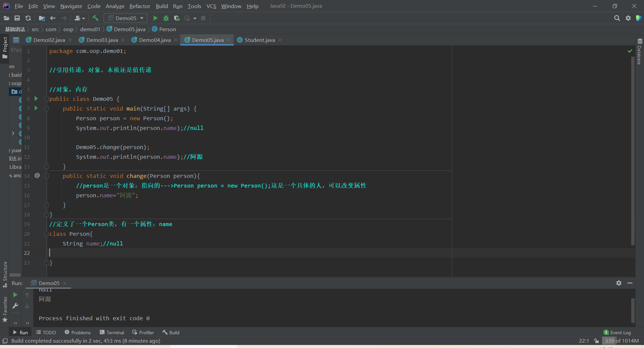This screenshot has height=348, width=644.
Task: Click the Save All toolbar icon
Action: point(17,18)
